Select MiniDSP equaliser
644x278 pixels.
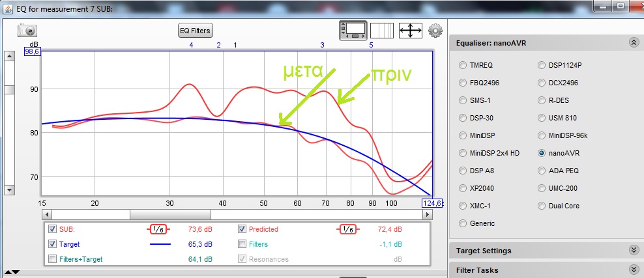tap(463, 135)
